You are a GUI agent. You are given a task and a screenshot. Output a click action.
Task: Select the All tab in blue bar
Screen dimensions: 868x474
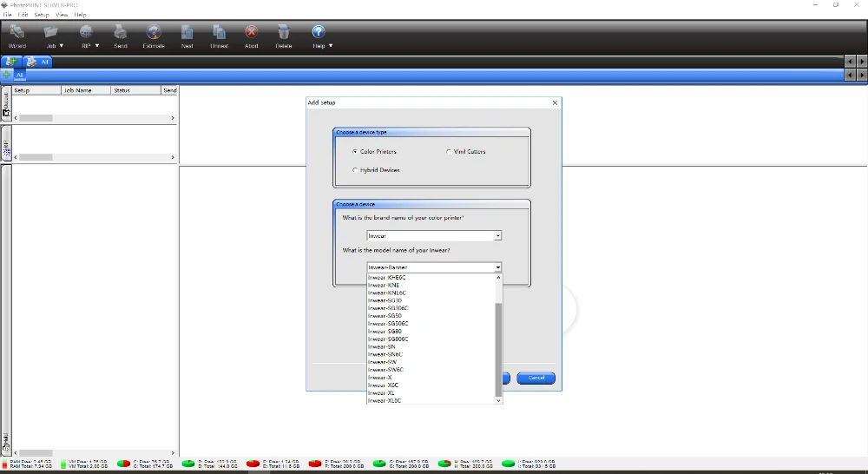(x=19, y=75)
